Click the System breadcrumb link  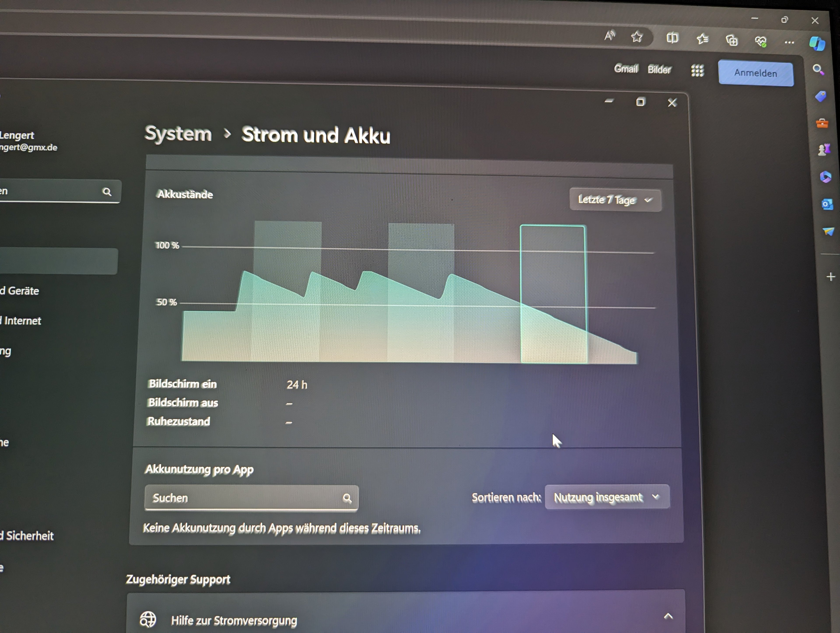click(178, 134)
